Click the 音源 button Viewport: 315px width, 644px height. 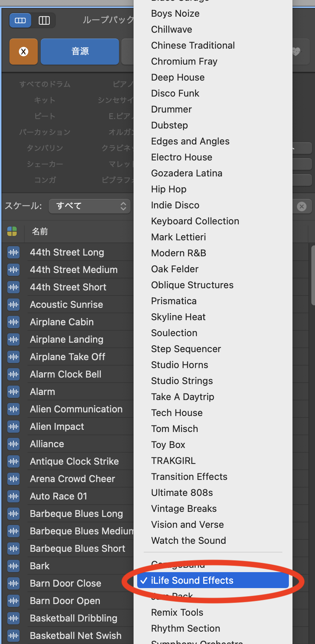point(80,52)
